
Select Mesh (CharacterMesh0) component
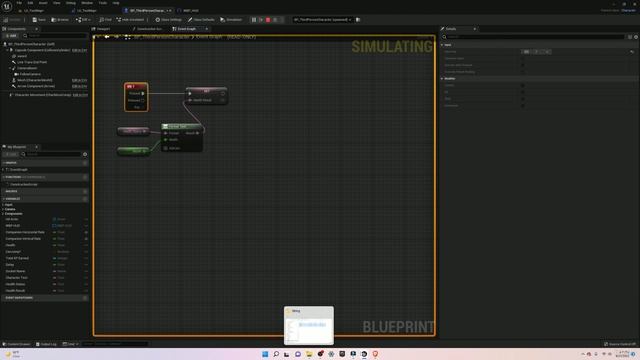click(35, 80)
